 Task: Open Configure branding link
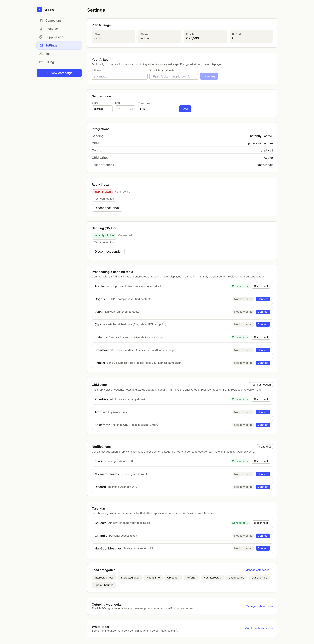click(x=259, y=629)
